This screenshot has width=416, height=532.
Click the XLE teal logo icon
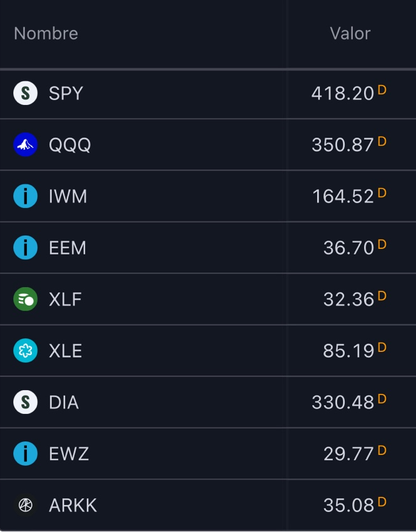[x=25, y=351]
